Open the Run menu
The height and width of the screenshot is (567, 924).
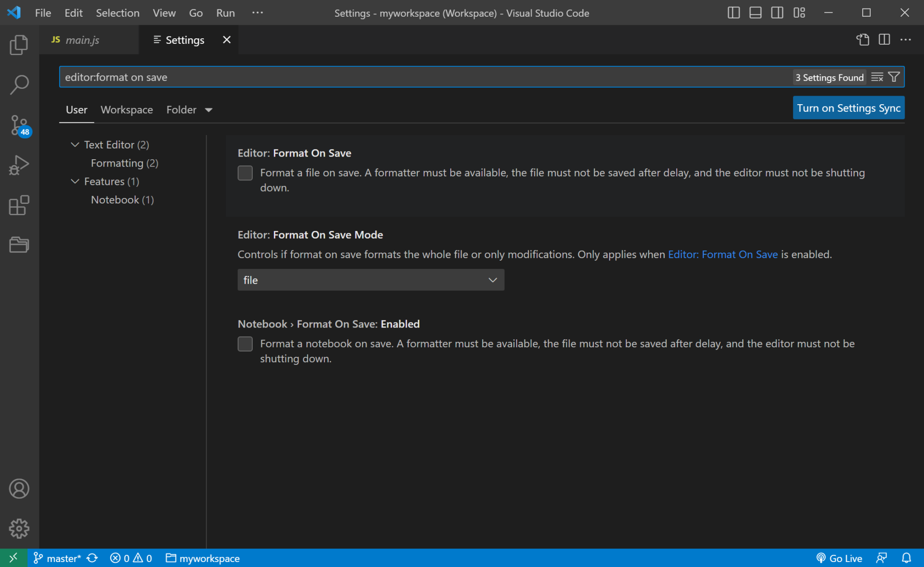point(225,13)
